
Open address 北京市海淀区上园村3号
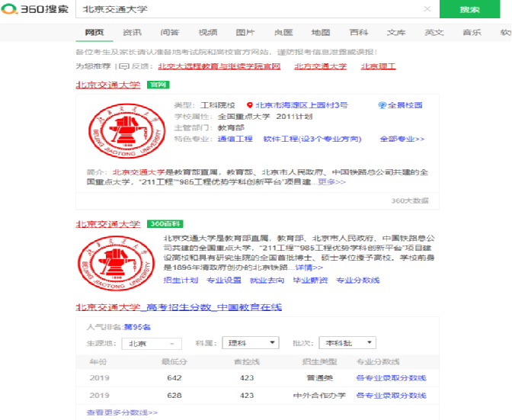(302, 105)
